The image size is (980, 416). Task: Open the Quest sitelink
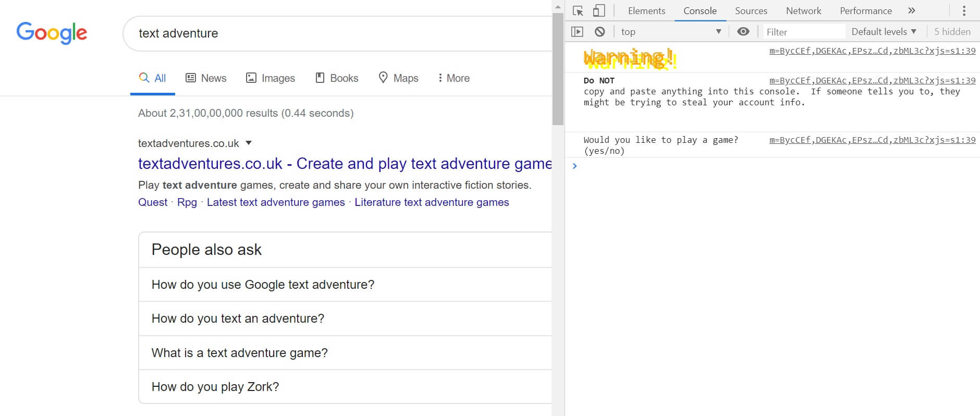153,202
